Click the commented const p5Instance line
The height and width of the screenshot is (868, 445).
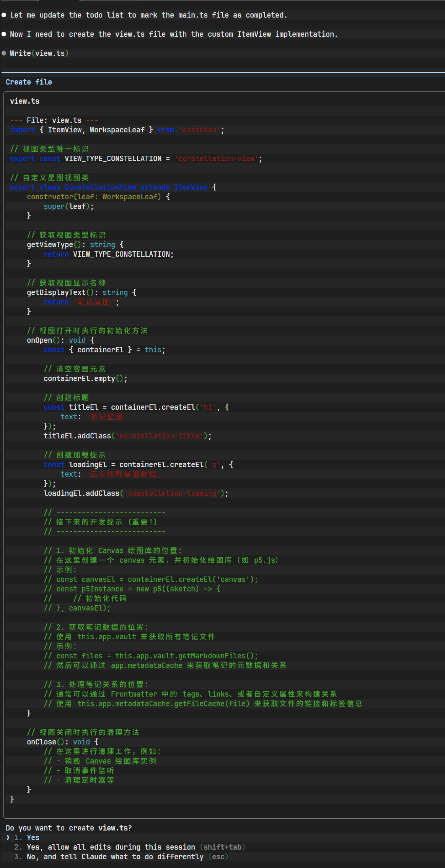[132, 589]
